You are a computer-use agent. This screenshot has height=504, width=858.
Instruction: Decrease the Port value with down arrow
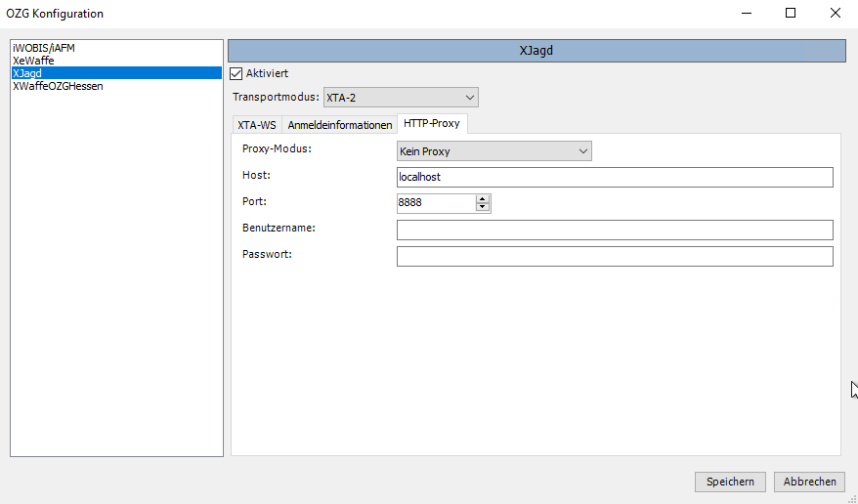[x=482, y=207]
